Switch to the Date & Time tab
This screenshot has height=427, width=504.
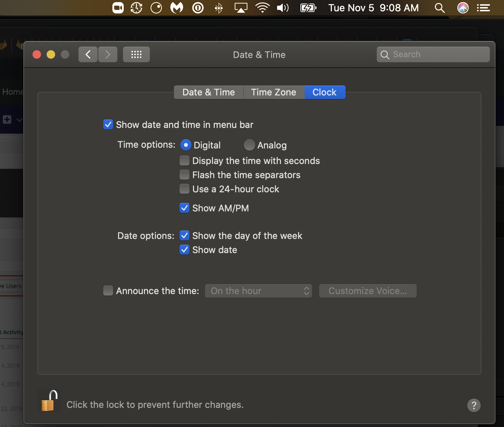point(209,92)
